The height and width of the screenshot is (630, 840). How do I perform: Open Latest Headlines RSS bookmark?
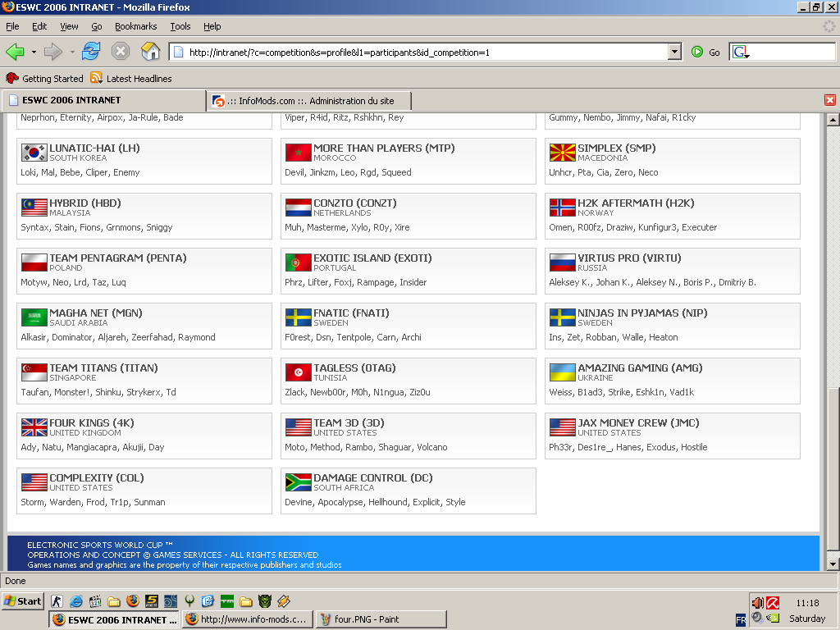coord(131,78)
